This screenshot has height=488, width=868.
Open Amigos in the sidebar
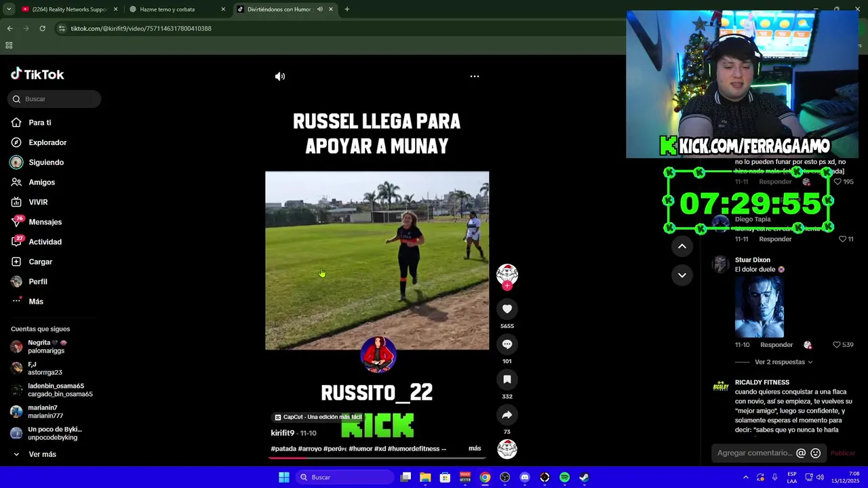(x=41, y=182)
